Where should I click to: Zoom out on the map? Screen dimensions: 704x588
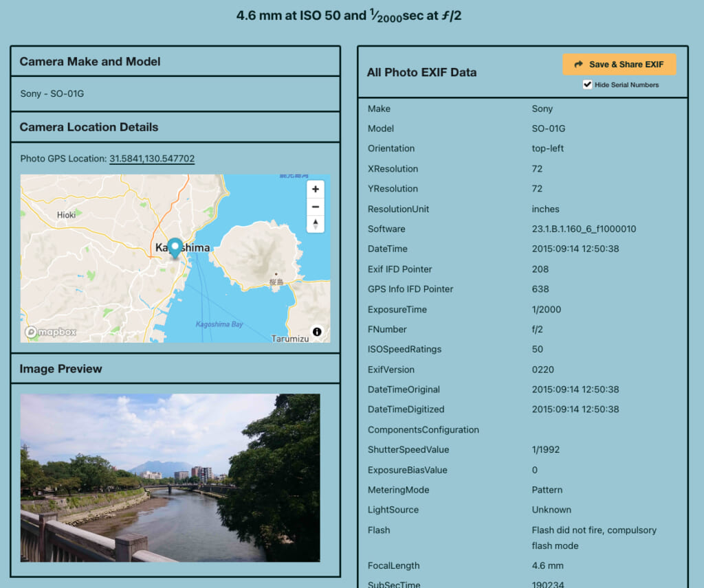(x=315, y=207)
